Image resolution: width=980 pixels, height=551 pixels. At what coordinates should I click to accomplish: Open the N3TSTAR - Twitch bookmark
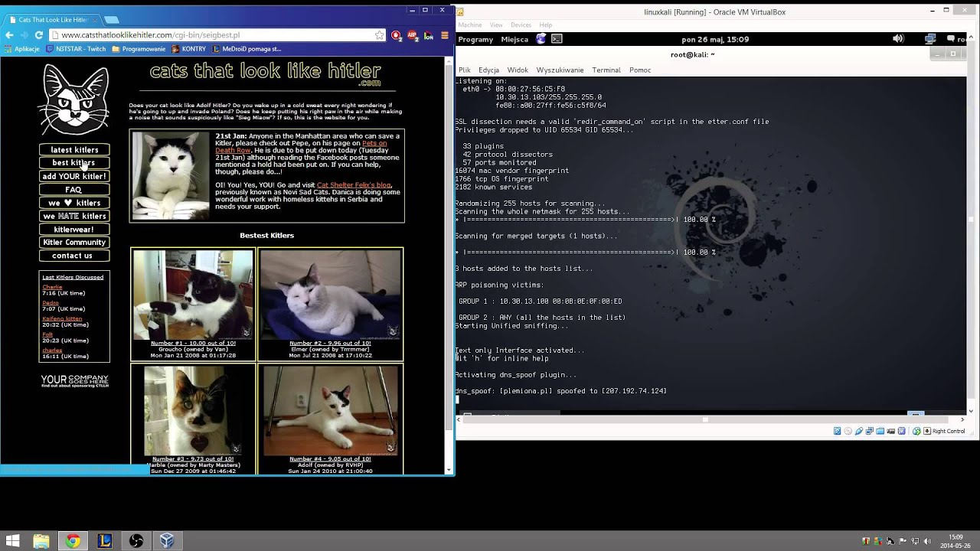pos(76,49)
